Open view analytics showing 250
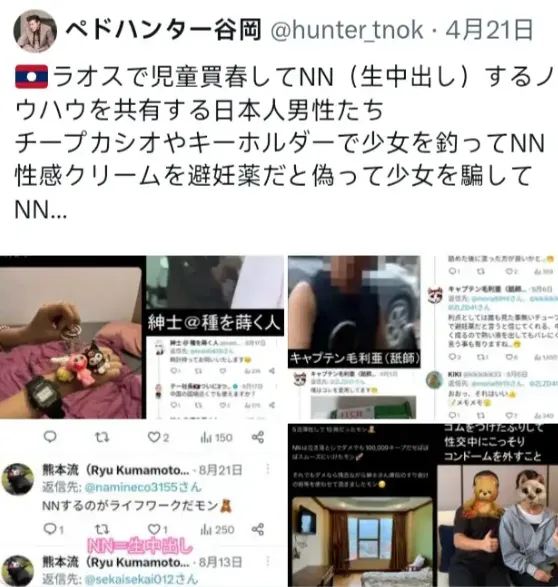This screenshot has width=558, height=587. coord(217,529)
